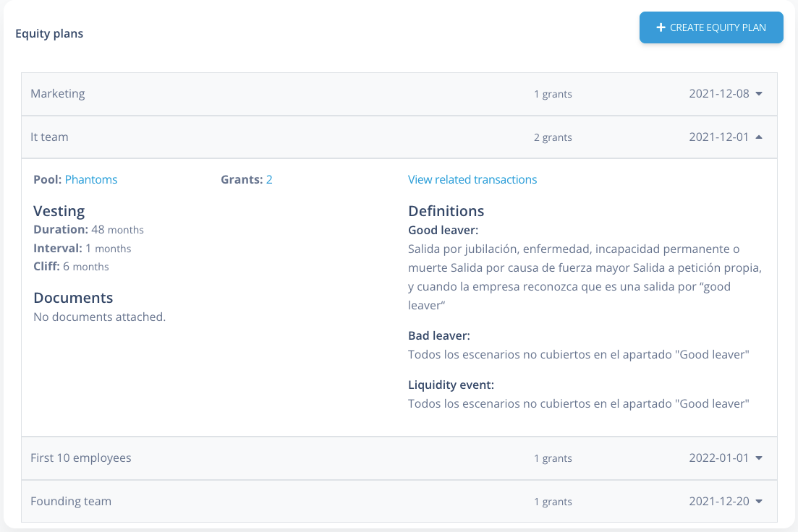
Task: Click the Definitions section heading
Action: click(446, 211)
